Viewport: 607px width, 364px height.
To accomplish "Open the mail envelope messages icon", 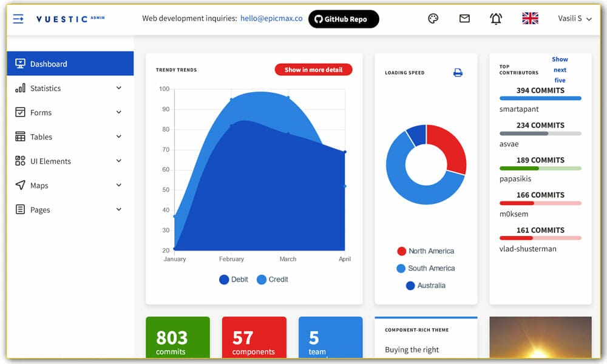I will pyautogui.click(x=464, y=19).
